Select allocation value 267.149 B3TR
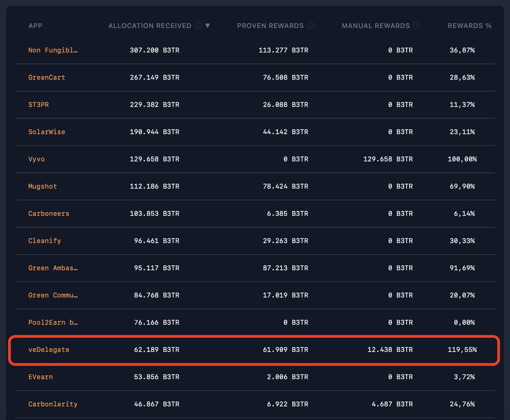510x420 pixels. (x=155, y=77)
